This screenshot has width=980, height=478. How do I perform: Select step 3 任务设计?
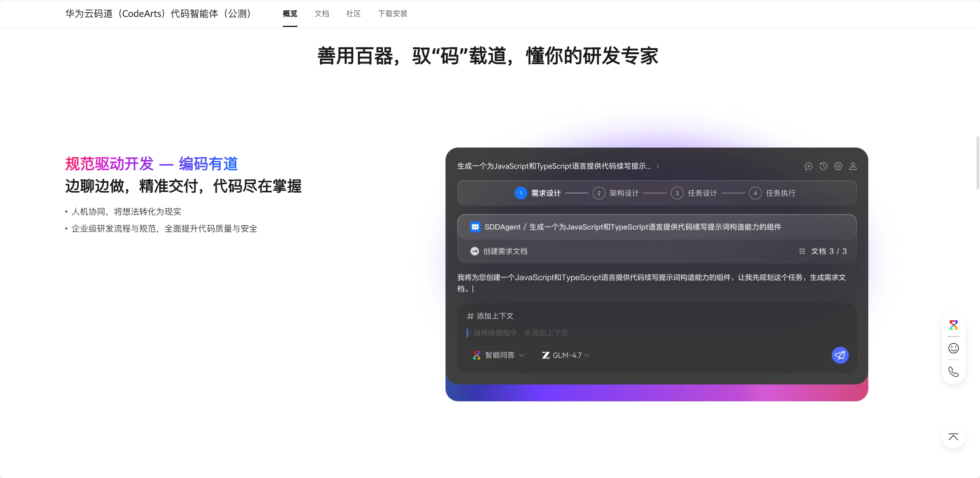[x=694, y=193]
